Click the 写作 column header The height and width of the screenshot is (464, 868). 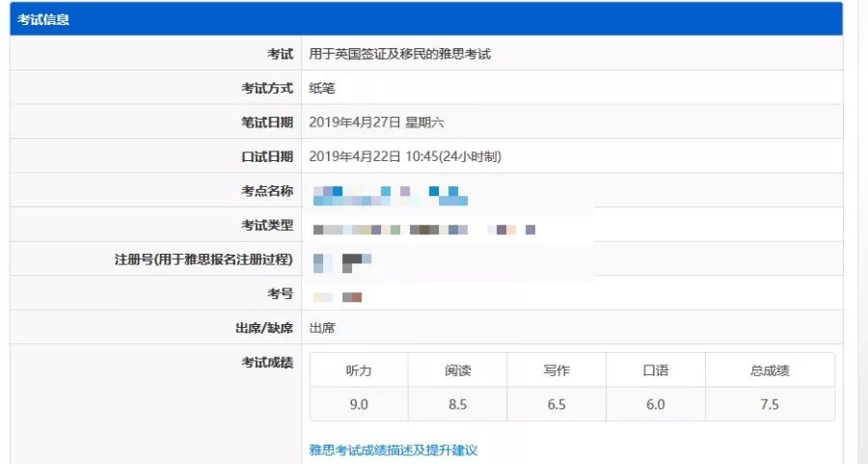[x=556, y=370]
